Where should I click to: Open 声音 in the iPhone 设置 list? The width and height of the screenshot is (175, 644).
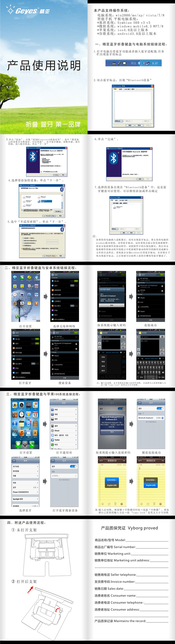(64, 410)
